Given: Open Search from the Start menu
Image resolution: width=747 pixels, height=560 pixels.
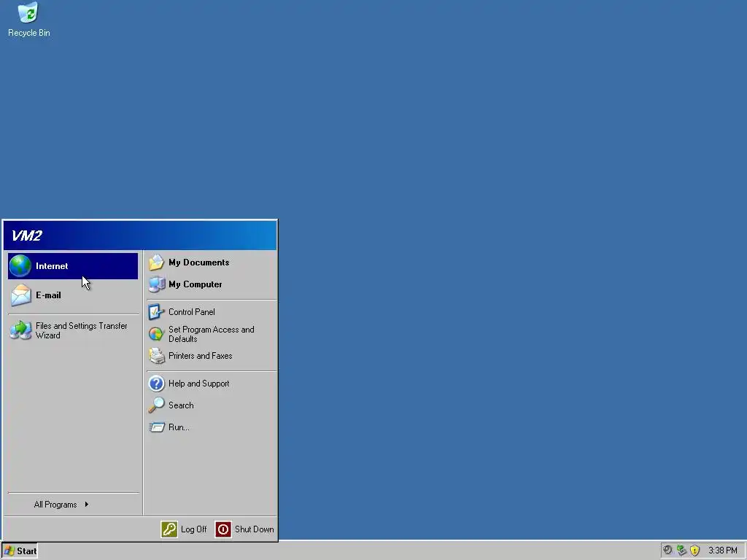Looking at the screenshot, I should tap(212, 405).
